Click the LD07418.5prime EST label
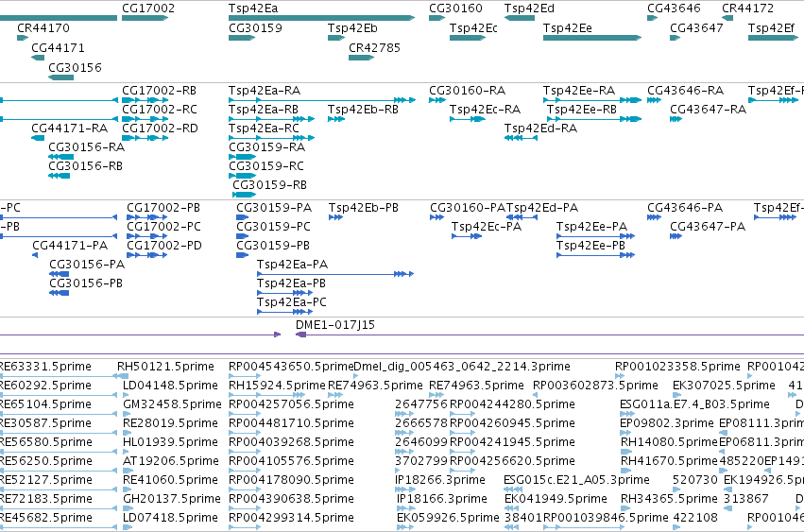This screenshot has width=804, height=532. 170,518
